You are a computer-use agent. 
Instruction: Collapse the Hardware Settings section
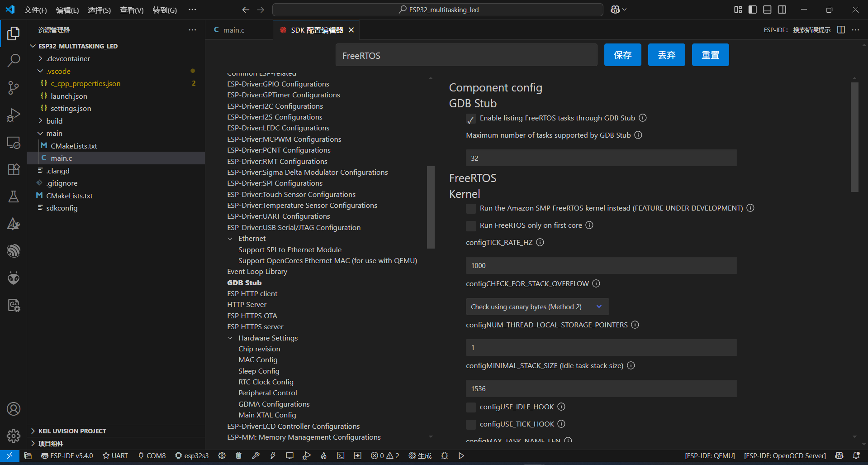pyautogui.click(x=230, y=338)
